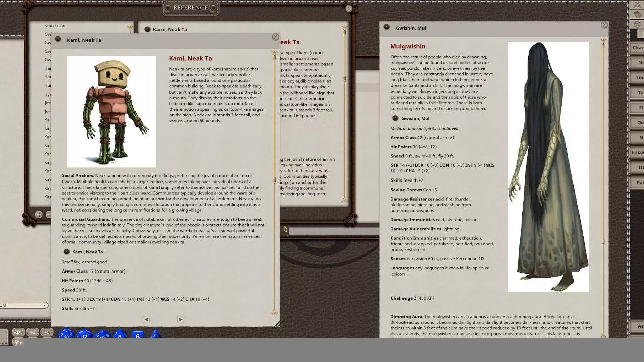
Task: Select Stone Lion in Reference list
Action: pyautogui.click(x=55, y=26)
